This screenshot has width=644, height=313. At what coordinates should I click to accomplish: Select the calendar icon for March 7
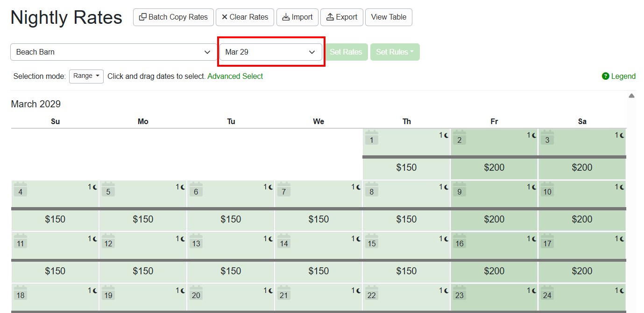point(284,190)
